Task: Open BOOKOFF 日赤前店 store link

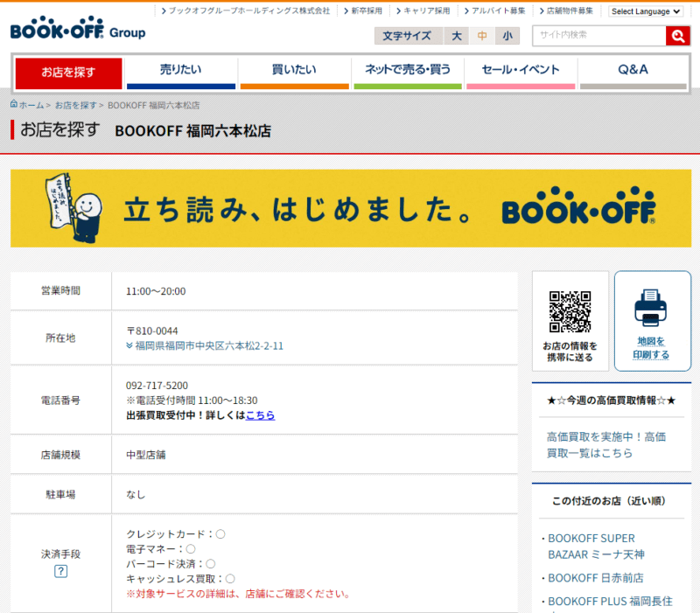Action: click(x=596, y=578)
